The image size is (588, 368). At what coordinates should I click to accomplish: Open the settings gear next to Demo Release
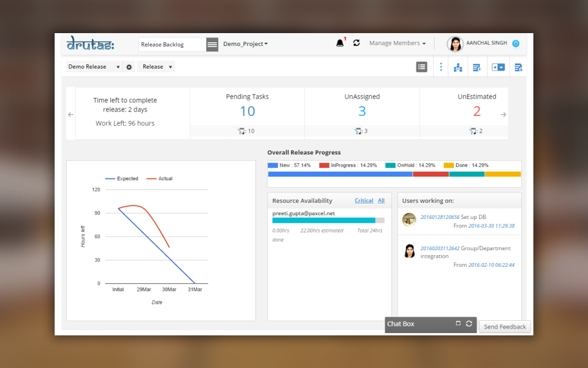pyautogui.click(x=129, y=66)
